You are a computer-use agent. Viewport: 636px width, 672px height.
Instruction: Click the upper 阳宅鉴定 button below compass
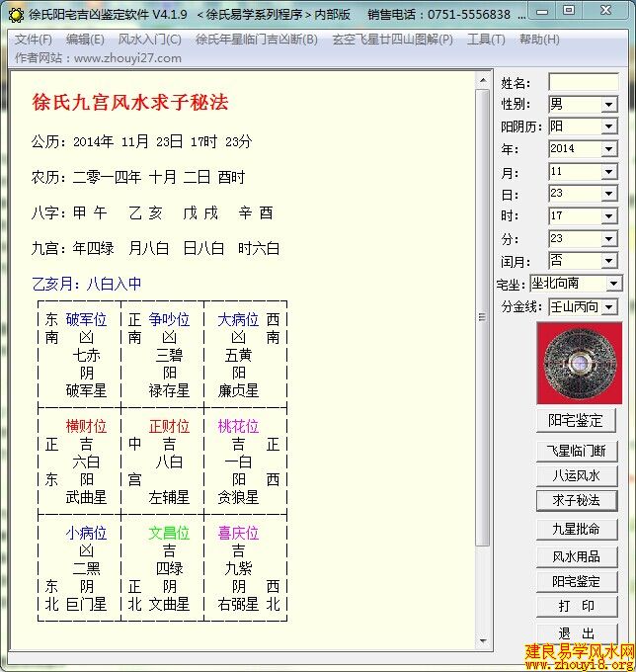[x=576, y=420]
